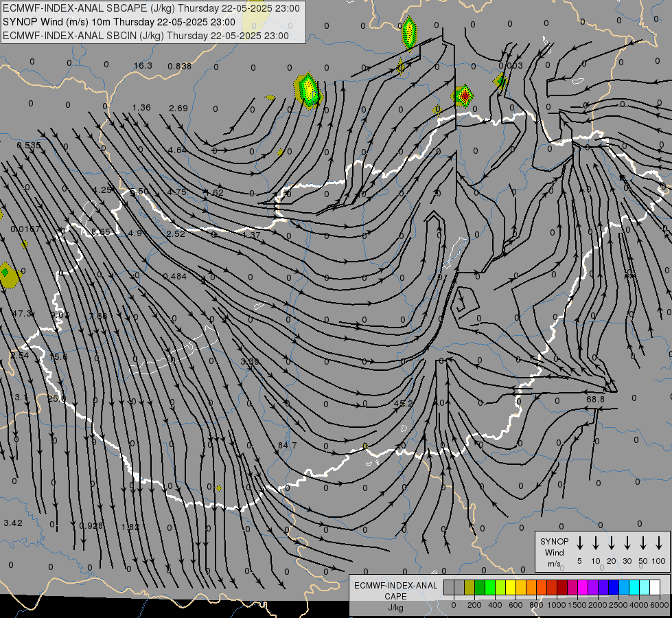Click the 6000 tick label in CAPE legend
Screen dimensions: 672x618
tap(659, 605)
